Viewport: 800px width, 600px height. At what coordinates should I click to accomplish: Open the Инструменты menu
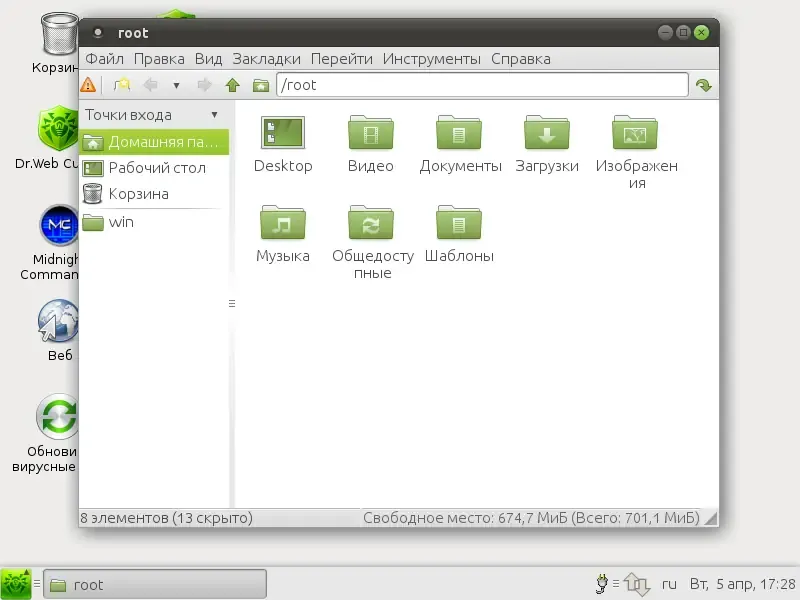tap(432, 59)
